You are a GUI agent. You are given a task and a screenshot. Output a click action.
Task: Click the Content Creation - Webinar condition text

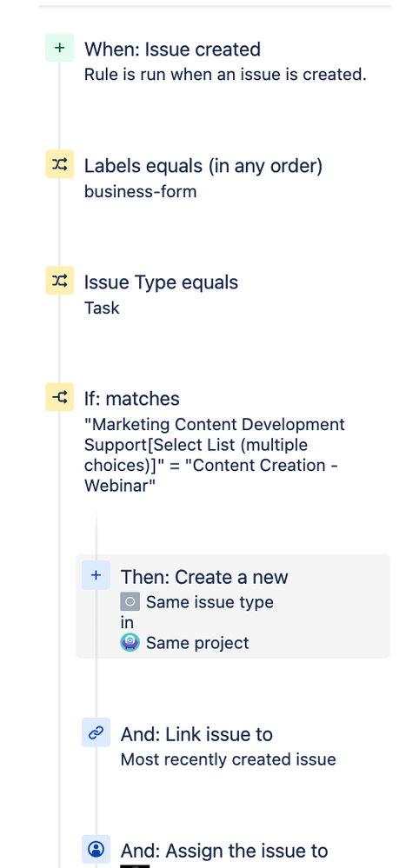pyautogui.click(x=210, y=475)
